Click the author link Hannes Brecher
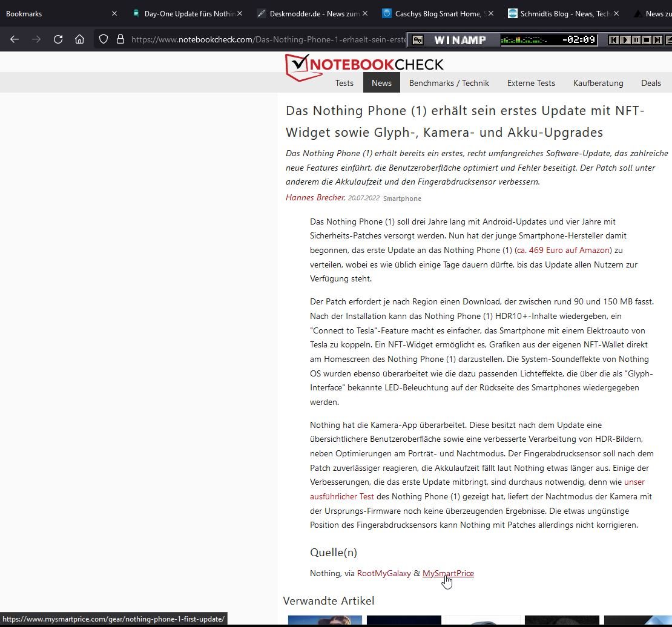Screen dimensions: 672x627 [315, 197]
